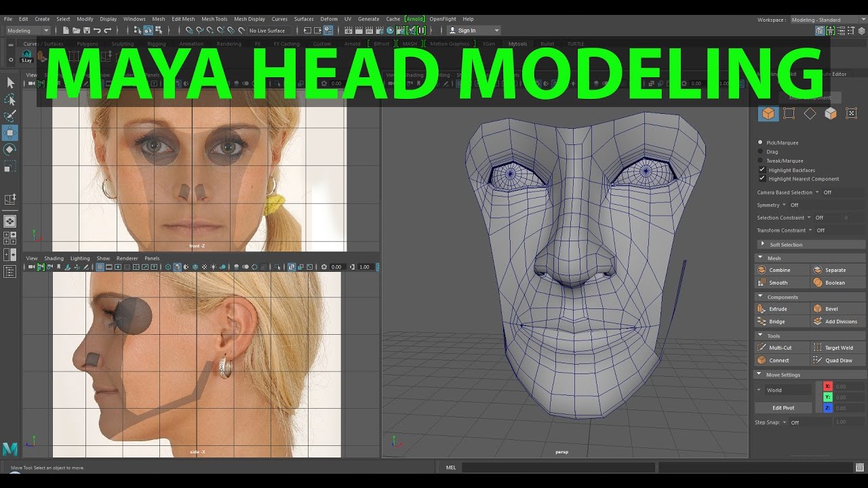Screen dimensions: 868x488
Task: Click the No Live Surface field
Action: 268,30
